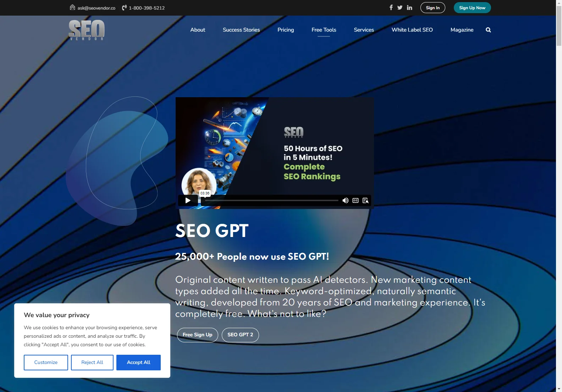The image size is (562, 392).
Task: Click the Sign In button
Action: [433, 8]
